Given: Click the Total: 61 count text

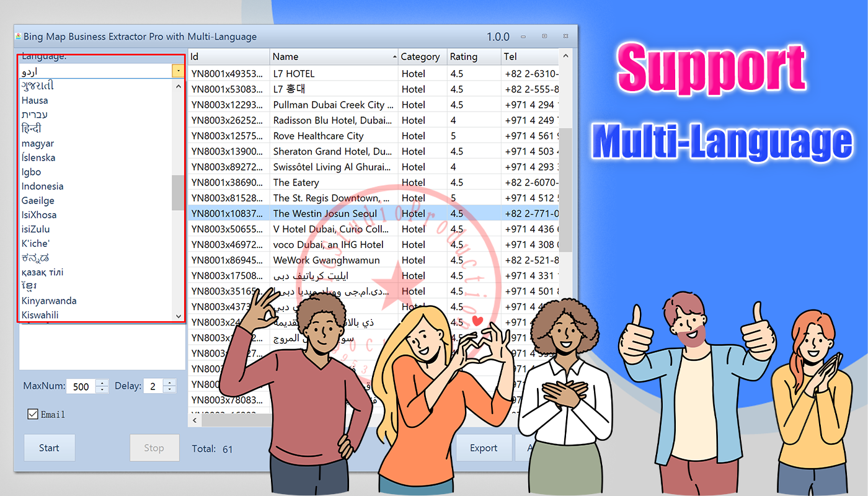Looking at the screenshot, I should coord(212,448).
